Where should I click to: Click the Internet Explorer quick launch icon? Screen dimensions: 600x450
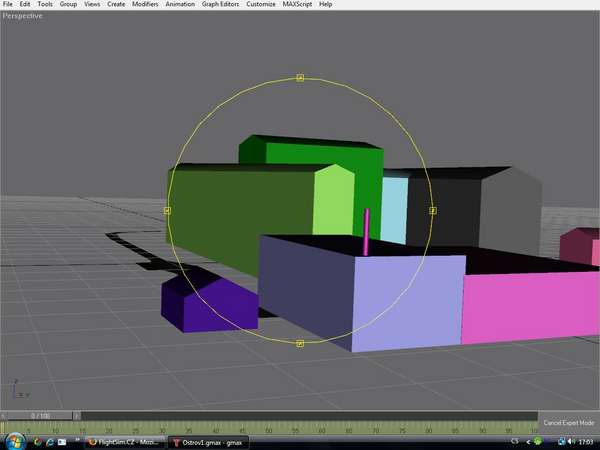click(x=50, y=442)
